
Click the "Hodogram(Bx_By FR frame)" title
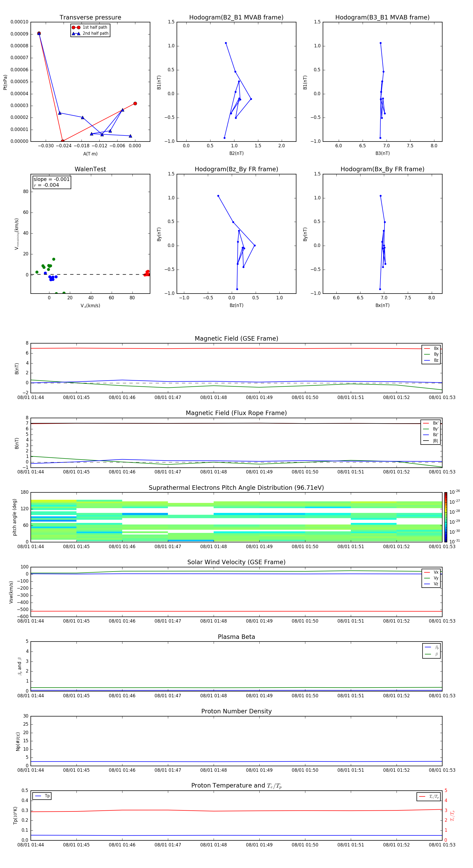(382, 169)
